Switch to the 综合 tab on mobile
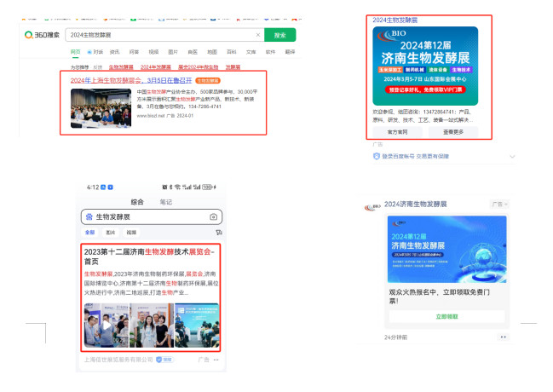 click(137, 202)
